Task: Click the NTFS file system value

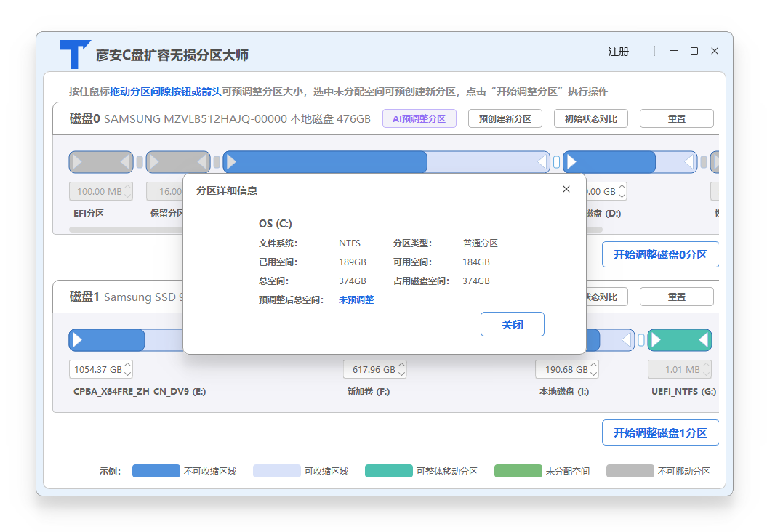Action: pyautogui.click(x=350, y=243)
